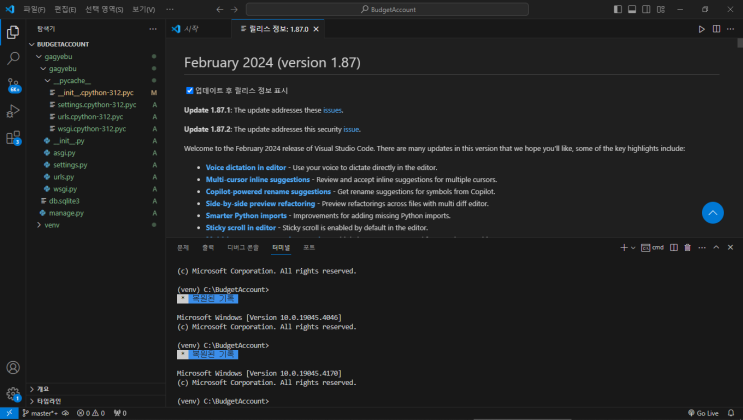The height and width of the screenshot is (420, 743).
Task: Click the Run play icon in editor toolbar
Action: [701, 29]
